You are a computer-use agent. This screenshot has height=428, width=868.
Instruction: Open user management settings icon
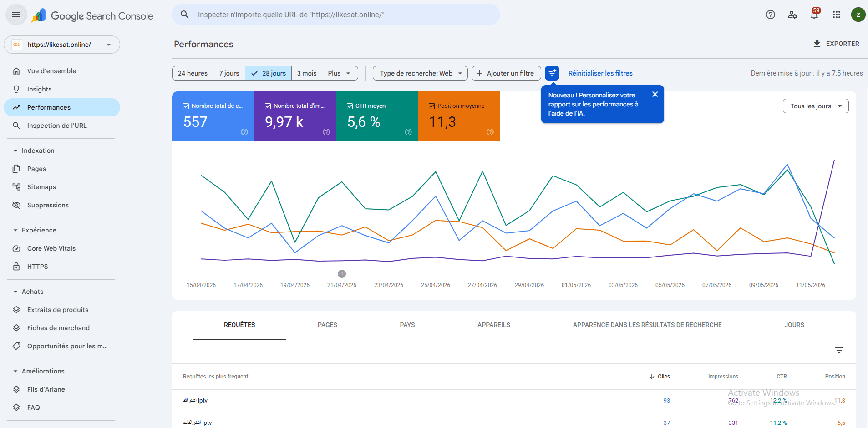792,15
